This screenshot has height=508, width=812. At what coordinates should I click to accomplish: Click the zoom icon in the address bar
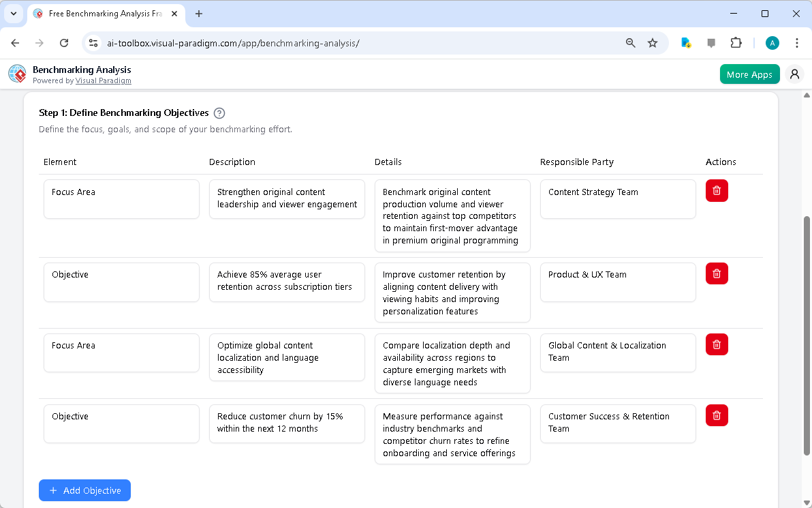pos(630,42)
